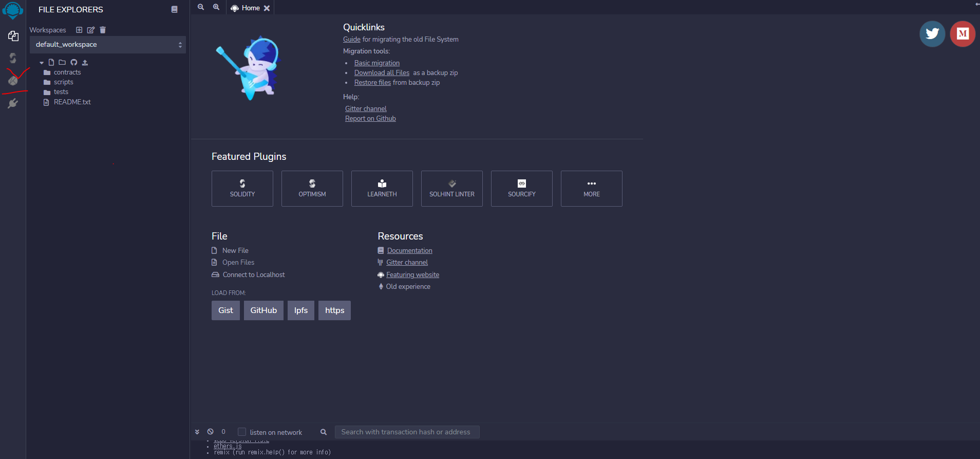Viewport: 980px width, 459px height.
Task: Create a new workspace with plus icon
Action: click(79, 30)
